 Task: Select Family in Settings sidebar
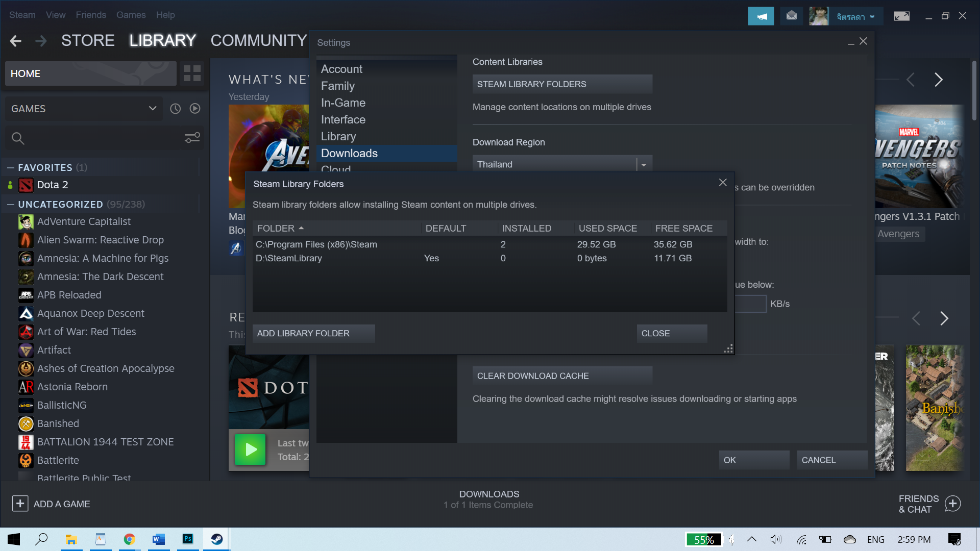click(x=386, y=86)
